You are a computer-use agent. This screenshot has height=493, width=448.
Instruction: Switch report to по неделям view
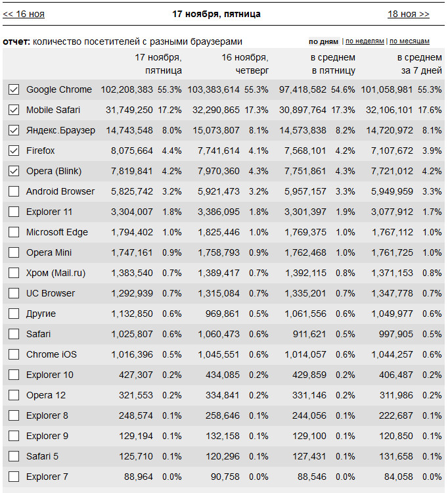click(x=365, y=41)
